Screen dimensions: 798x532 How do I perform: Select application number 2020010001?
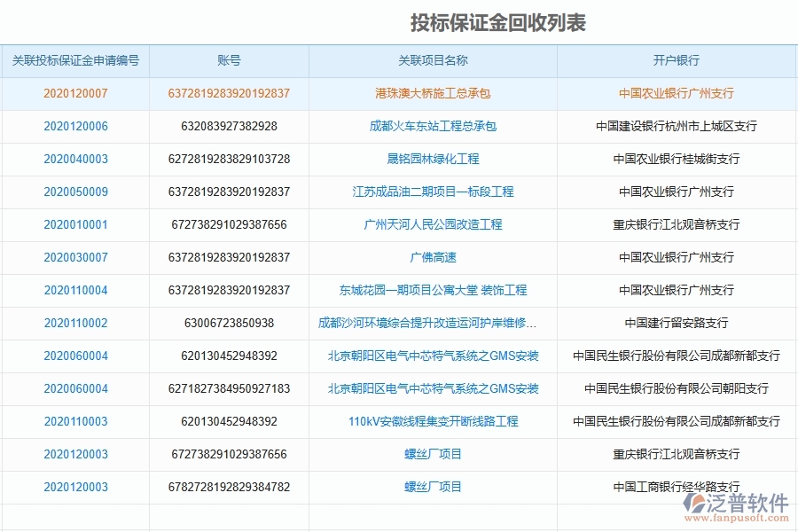(76, 224)
